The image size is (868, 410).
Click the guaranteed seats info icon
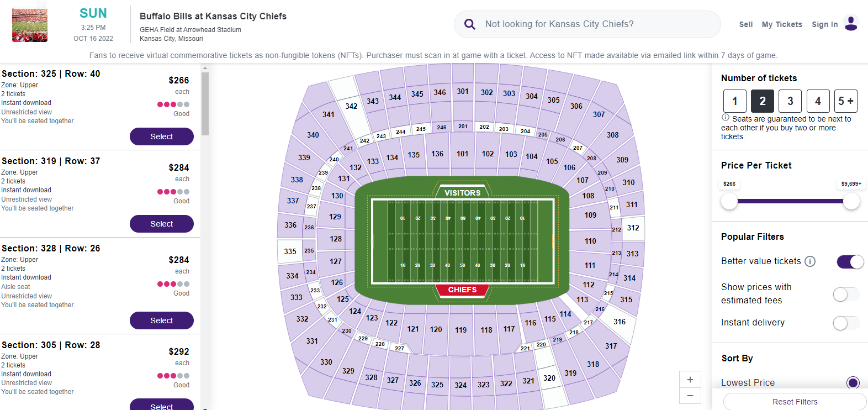point(726,118)
